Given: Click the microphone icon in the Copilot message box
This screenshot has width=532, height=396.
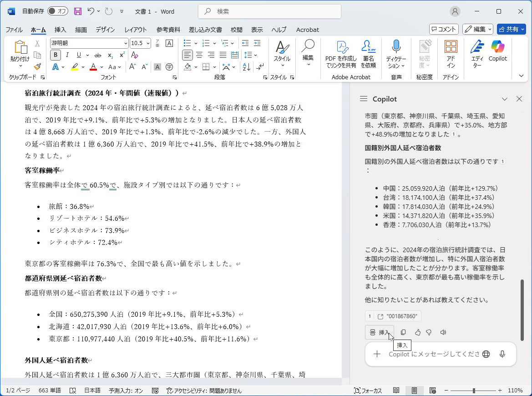Looking at the screenshot, I should pos(502,354).
